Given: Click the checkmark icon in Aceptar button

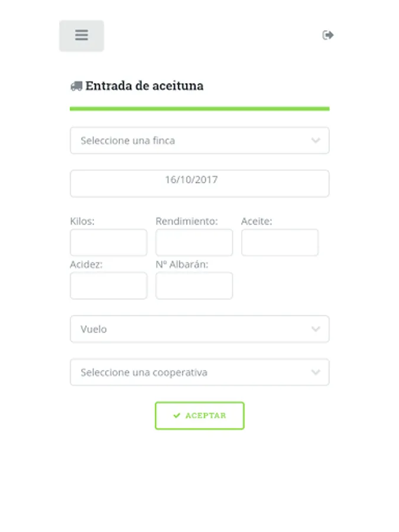Looking at the screenshot, I should tap(177, 416).
